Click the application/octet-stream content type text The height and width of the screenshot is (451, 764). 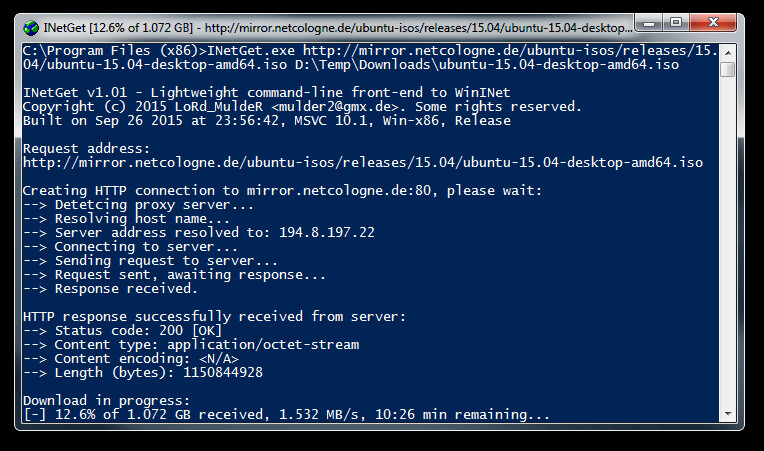tap(263, 345)
